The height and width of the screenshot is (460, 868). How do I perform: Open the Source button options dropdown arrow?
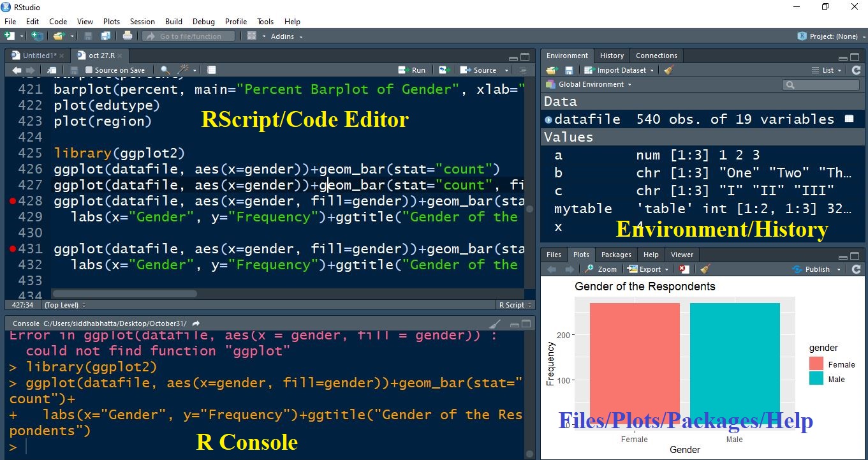tap(507, 71)
